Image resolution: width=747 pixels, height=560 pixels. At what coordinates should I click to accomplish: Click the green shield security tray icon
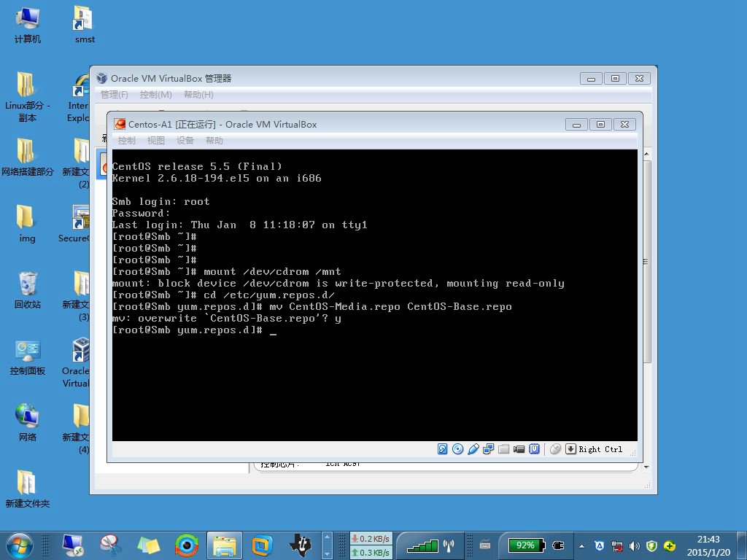(651, 546)
